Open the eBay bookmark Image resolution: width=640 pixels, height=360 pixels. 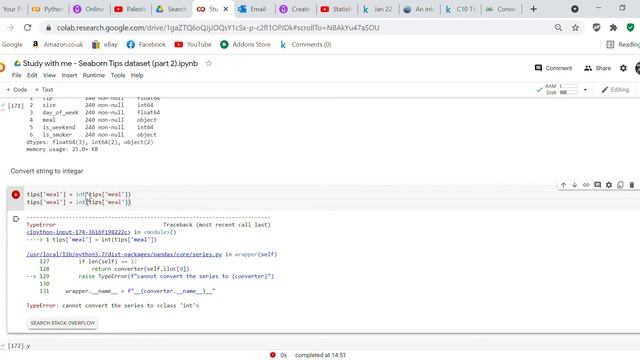[x=105, y=44]
